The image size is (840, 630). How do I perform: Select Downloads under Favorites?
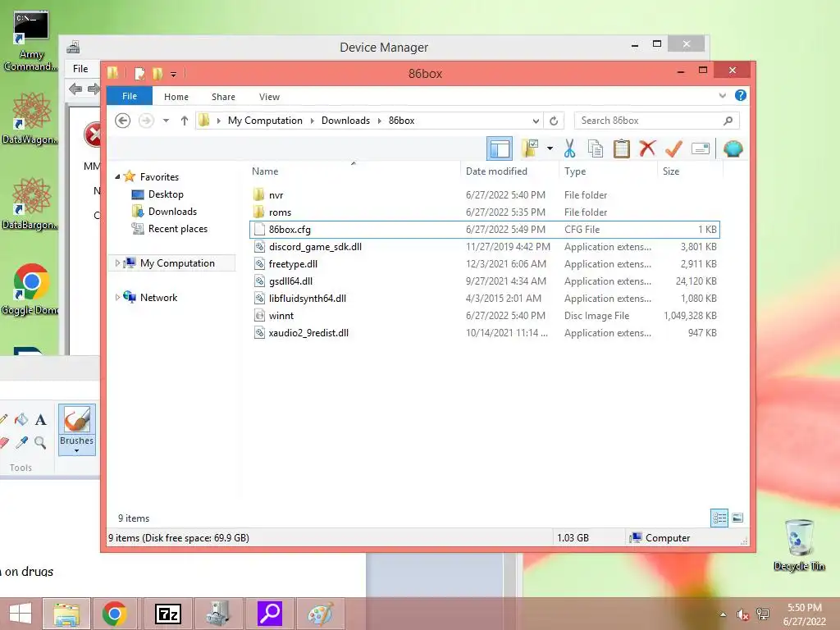coord(172,212)
